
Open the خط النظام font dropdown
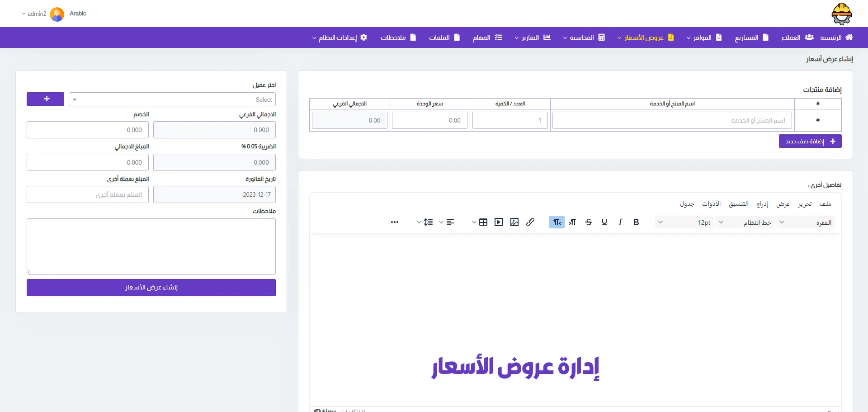click(x=745, y=222)
